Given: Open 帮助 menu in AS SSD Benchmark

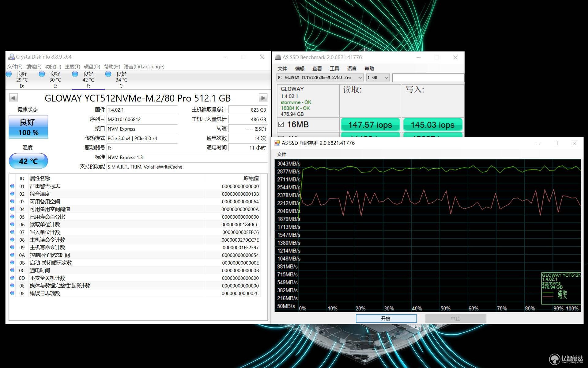Looking at the screenshot, I should [x=369, y=68].
